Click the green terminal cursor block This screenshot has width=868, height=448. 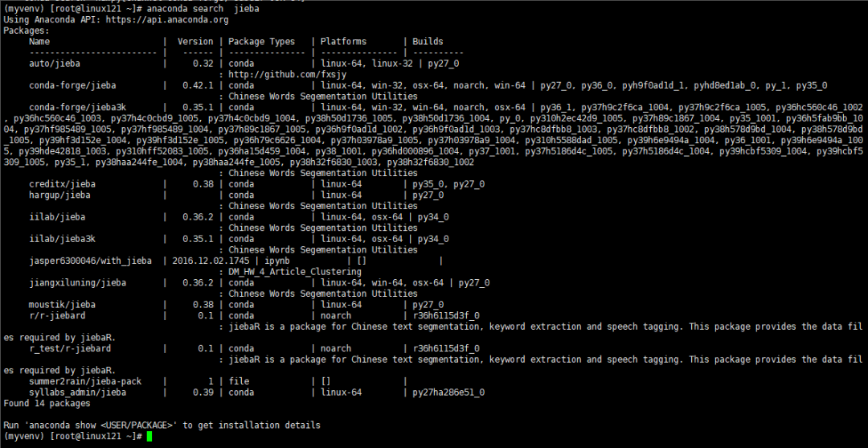[149, 436]
